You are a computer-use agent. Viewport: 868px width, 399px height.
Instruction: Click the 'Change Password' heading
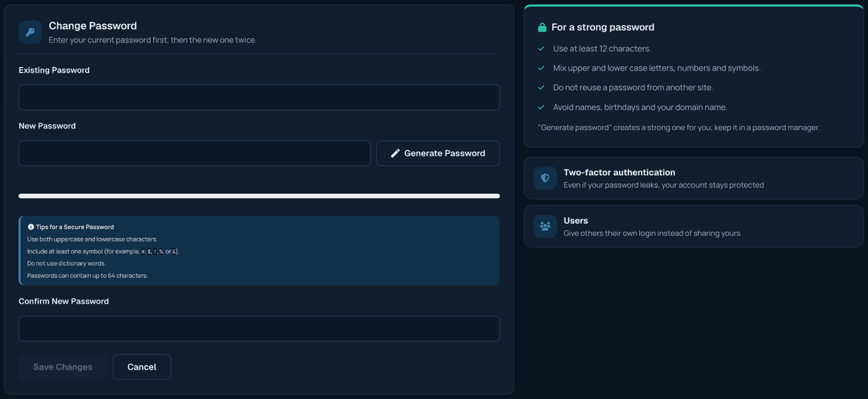[92, 26]
